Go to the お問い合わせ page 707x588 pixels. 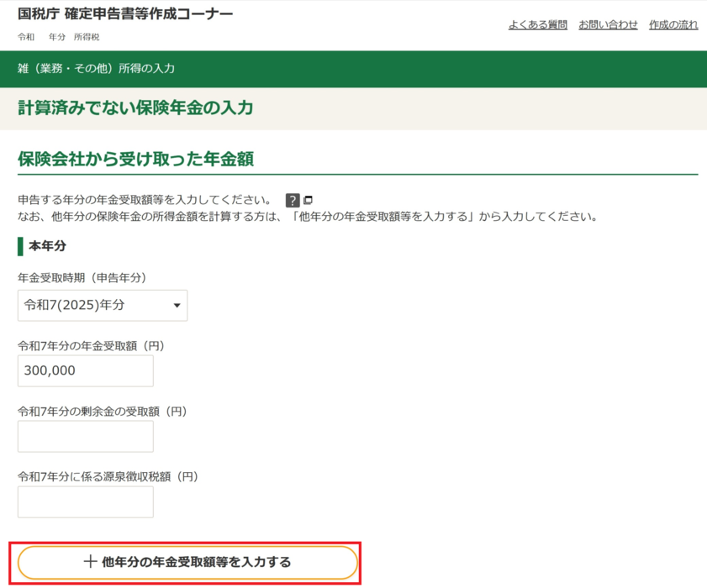608,24
